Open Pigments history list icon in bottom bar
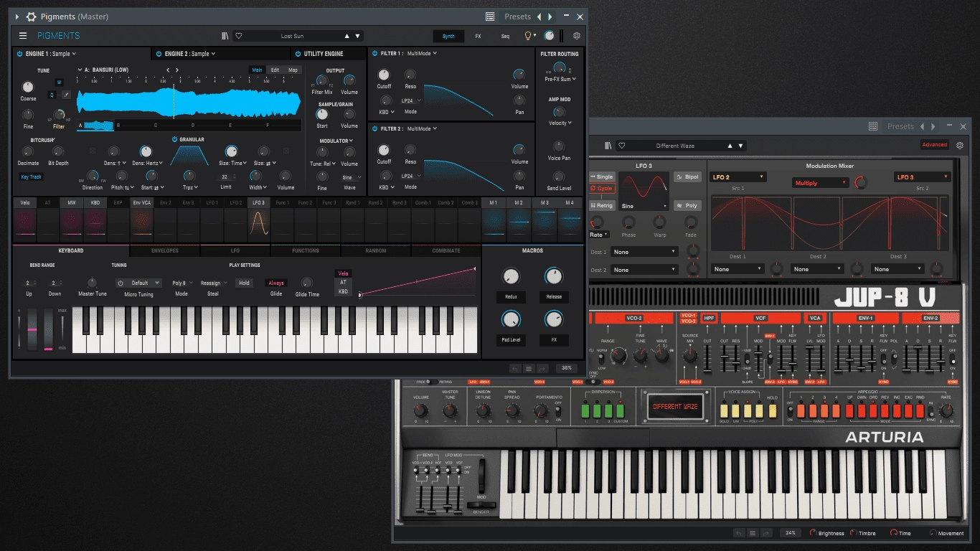980x551 pixels. coord(529,368)
